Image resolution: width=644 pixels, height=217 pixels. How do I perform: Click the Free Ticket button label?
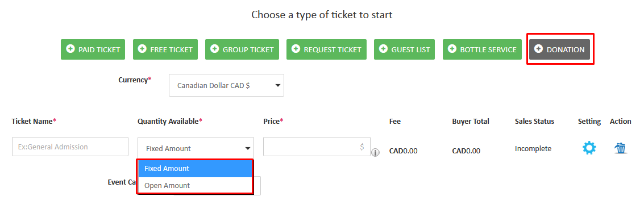171,49
